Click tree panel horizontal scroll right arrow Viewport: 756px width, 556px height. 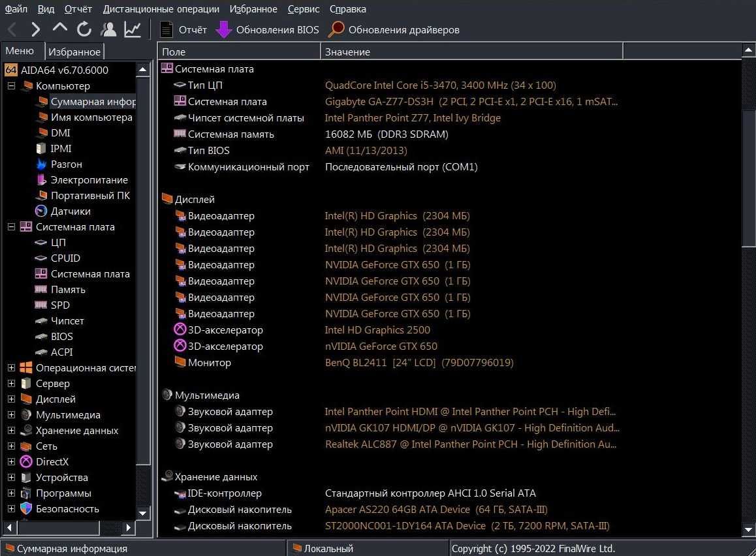coord(128,527)
